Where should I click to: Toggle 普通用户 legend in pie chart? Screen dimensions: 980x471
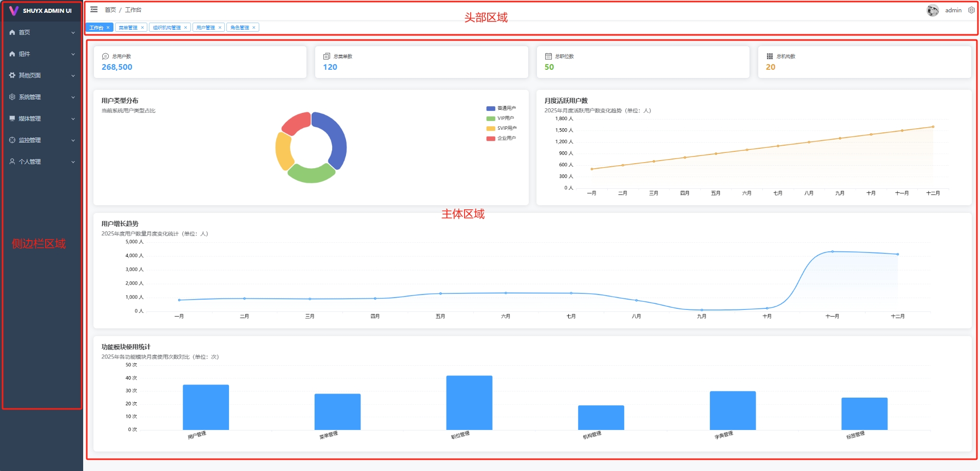pos(501,108)
